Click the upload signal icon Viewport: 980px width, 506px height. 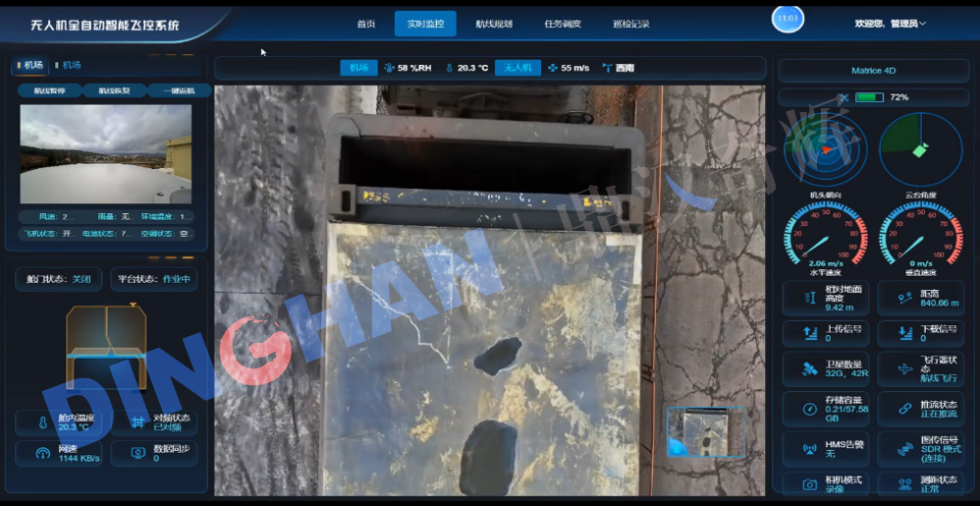[809, 333]
